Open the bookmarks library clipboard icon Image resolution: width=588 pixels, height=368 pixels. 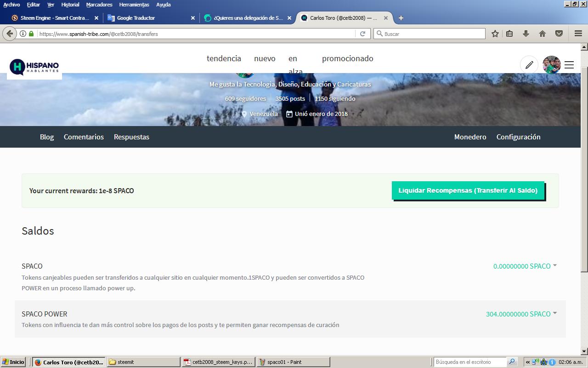[x=509, y=34]
